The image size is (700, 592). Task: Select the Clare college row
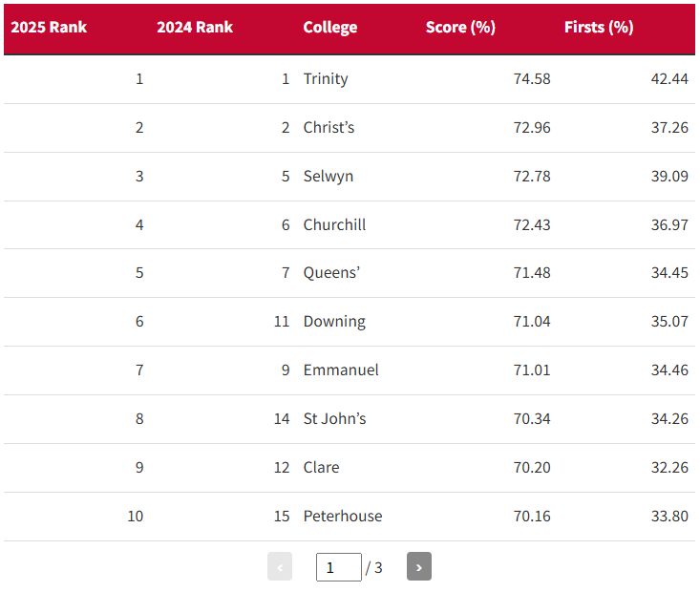[321, 468]
